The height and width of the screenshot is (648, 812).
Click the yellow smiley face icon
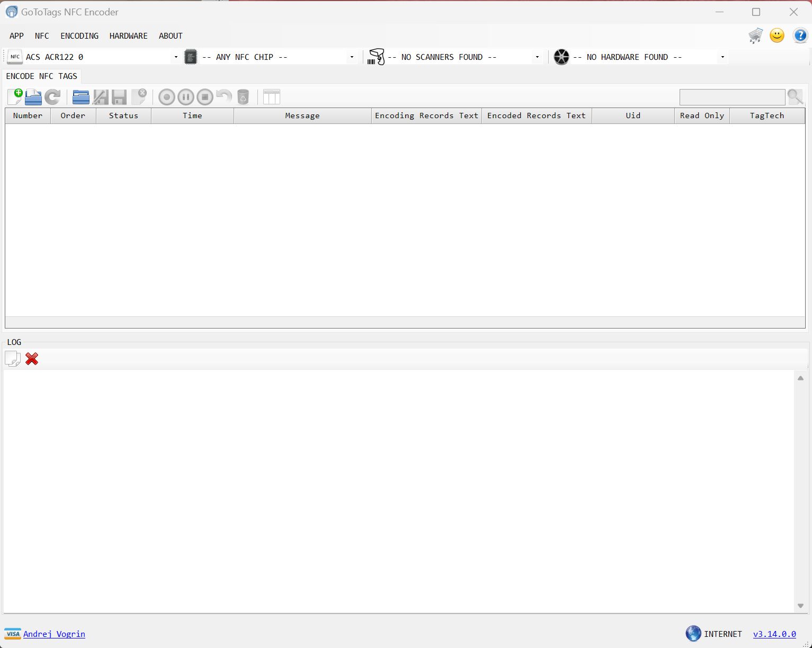777,36
